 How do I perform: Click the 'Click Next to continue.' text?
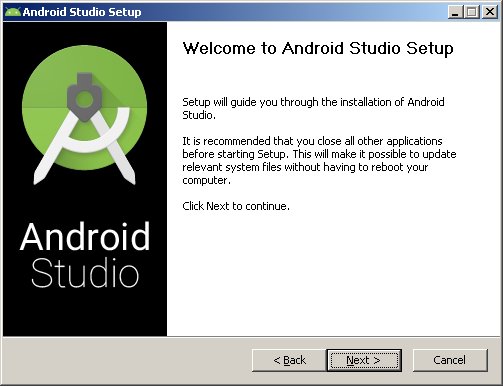click(x=236, y=206)
